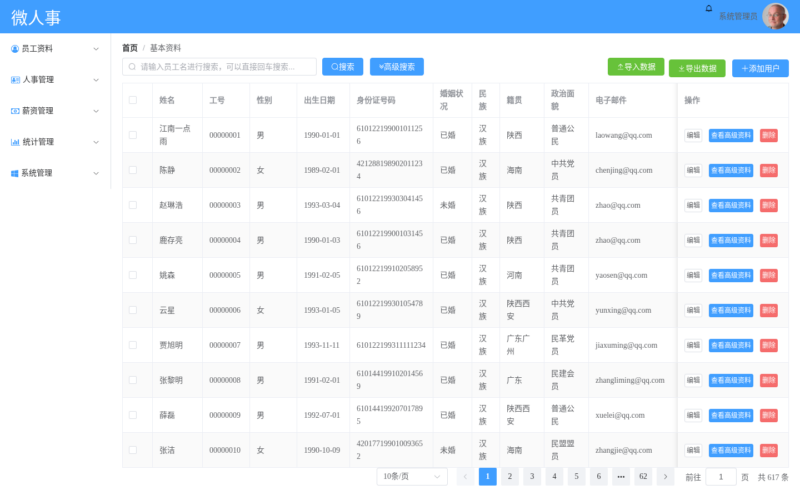
Task: Open the 薪资管理 menu item
Action: pyautogui.click(x=55, y=111)
